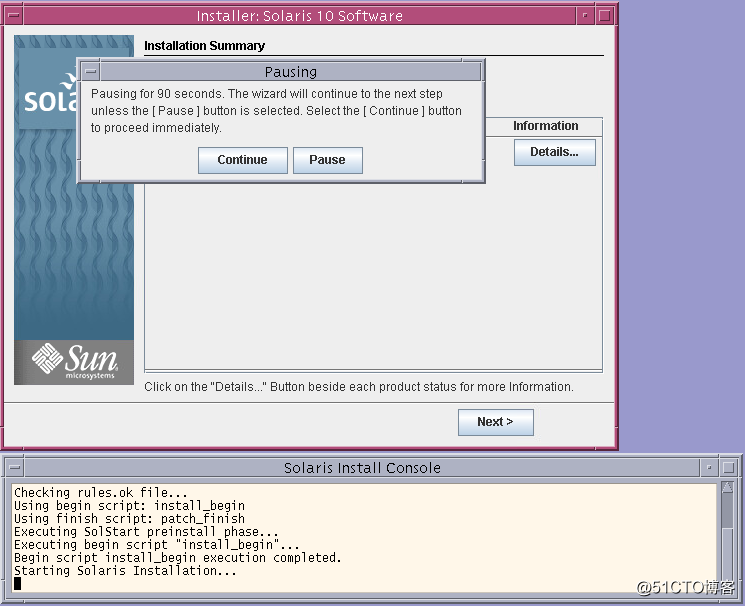Click the Information column header

pyautogui.click(x=545, y=126)
